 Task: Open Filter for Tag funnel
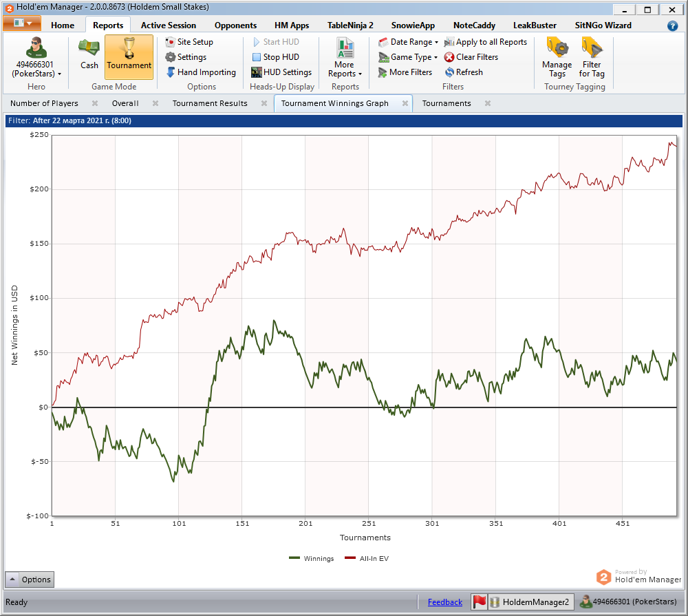[x=592, y=58]
